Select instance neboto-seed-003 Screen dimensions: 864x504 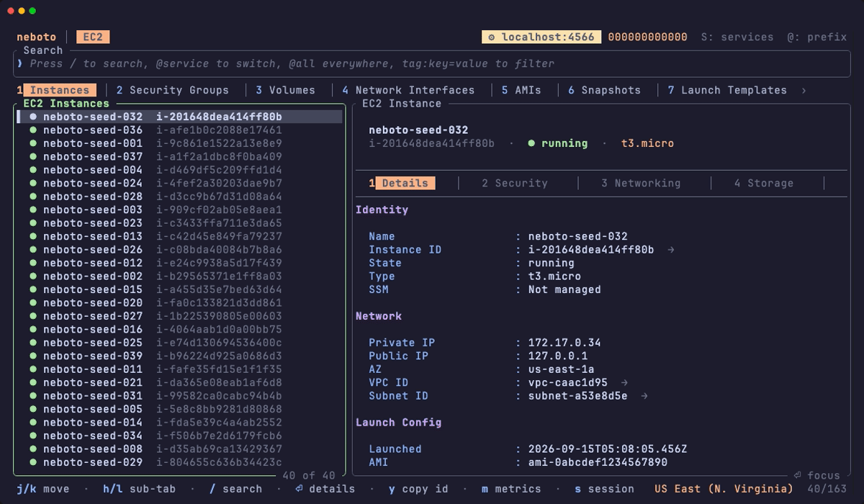179,210
